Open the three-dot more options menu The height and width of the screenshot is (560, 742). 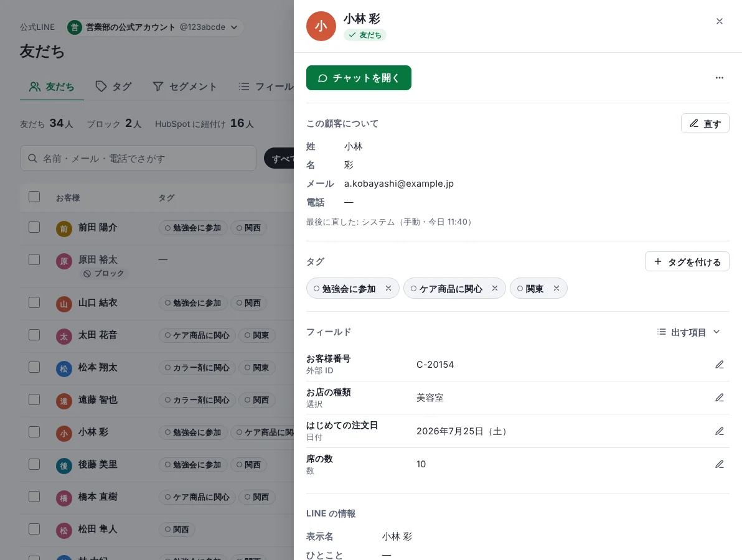tap(720, 78)
